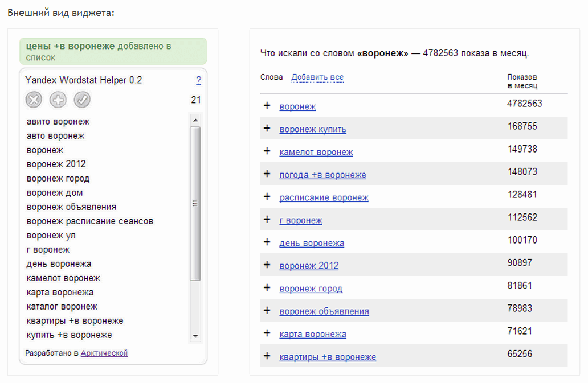Select 'авто воронеж' in the widget list

55,136
